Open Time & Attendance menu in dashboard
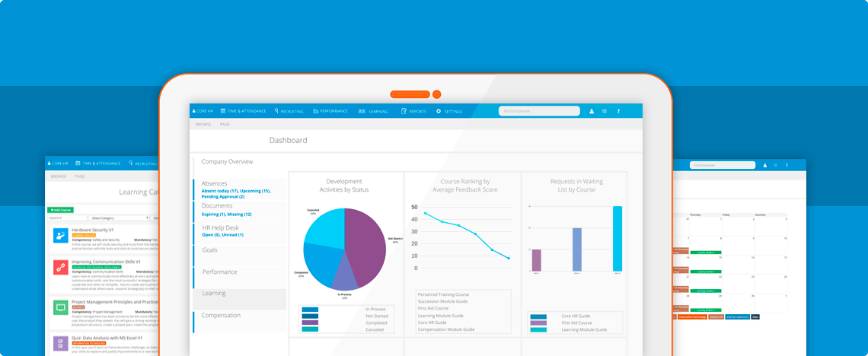Image resolution: width=868 pixels, height=356 pixels. (243, 111)
